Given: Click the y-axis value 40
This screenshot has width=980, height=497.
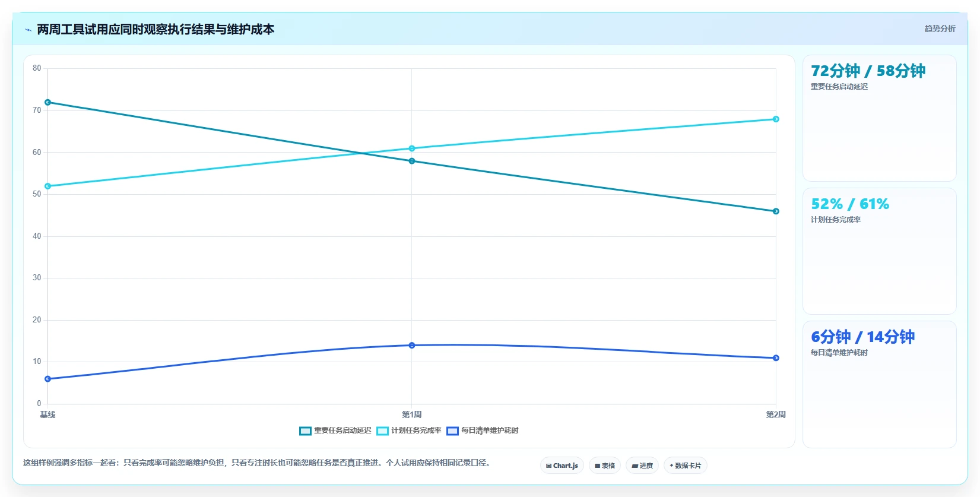Looking at the screenshot, I should pos(37,236).
